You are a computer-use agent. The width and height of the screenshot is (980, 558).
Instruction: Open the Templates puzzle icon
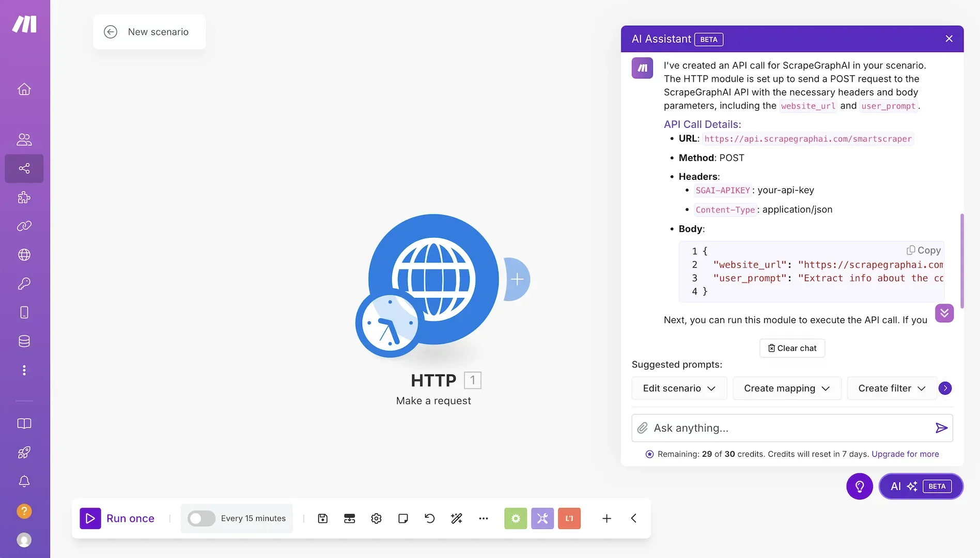[24, 197]
